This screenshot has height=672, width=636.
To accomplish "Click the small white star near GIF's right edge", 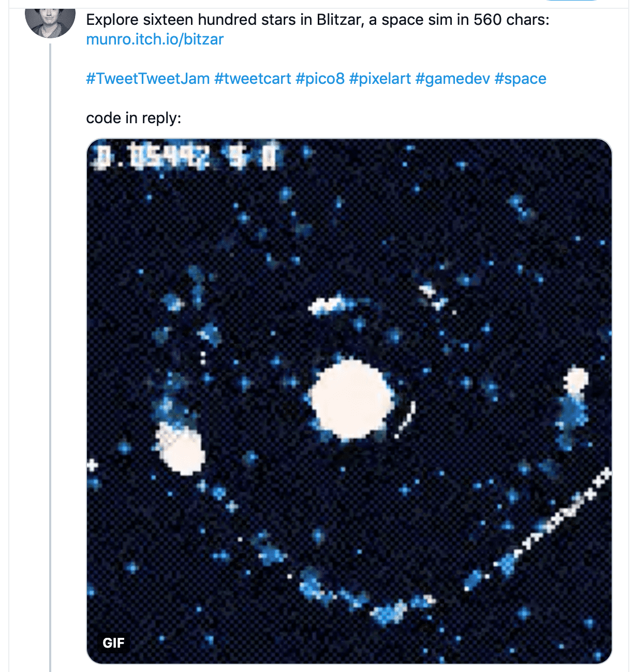I will pos(576,379).
